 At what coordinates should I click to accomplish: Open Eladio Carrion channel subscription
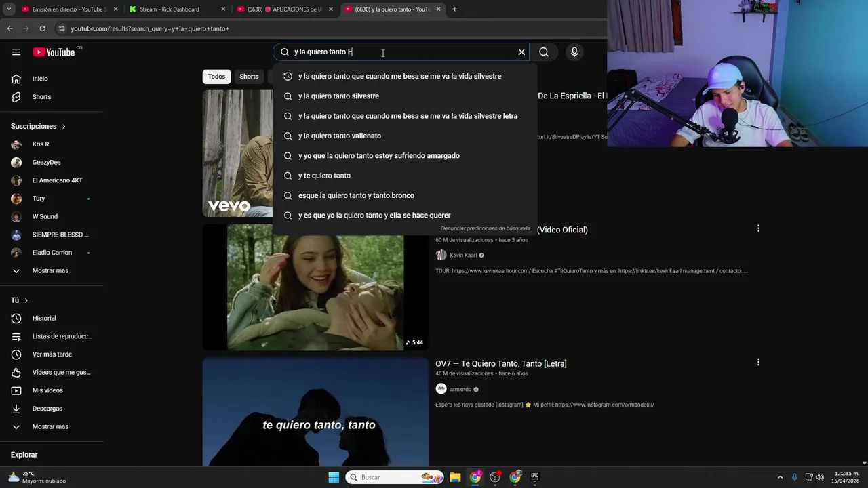(x=52, y=253)
